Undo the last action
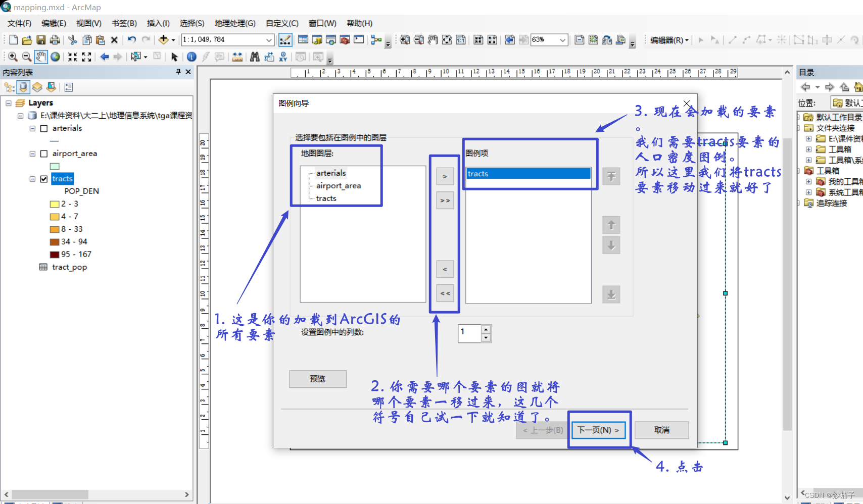Viewport: 863px width, 504px height. [132, 40]
